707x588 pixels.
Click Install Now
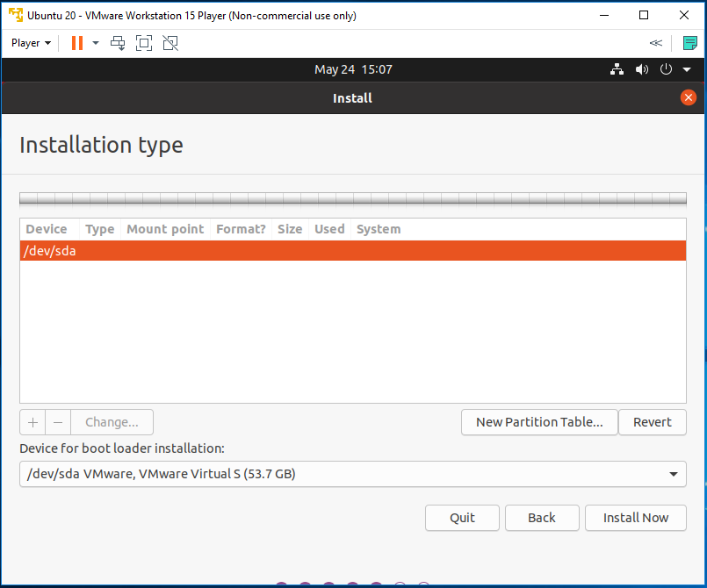(636, 518)
